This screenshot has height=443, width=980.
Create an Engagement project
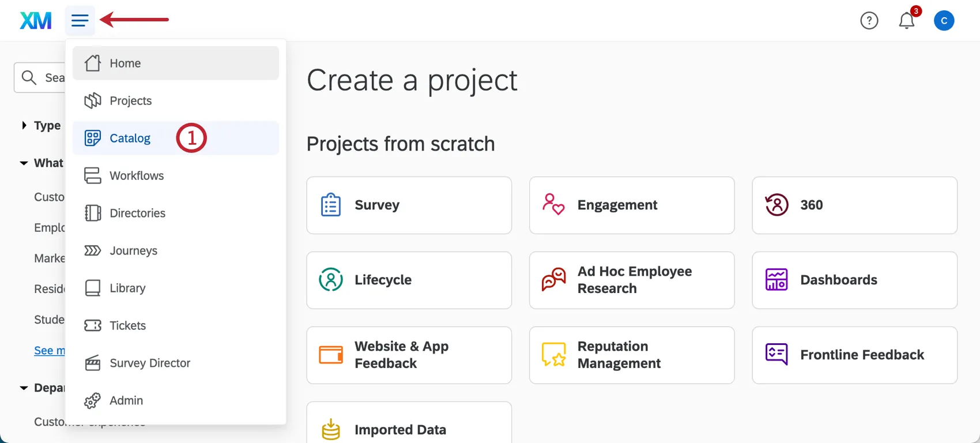(x=631, y=205)
